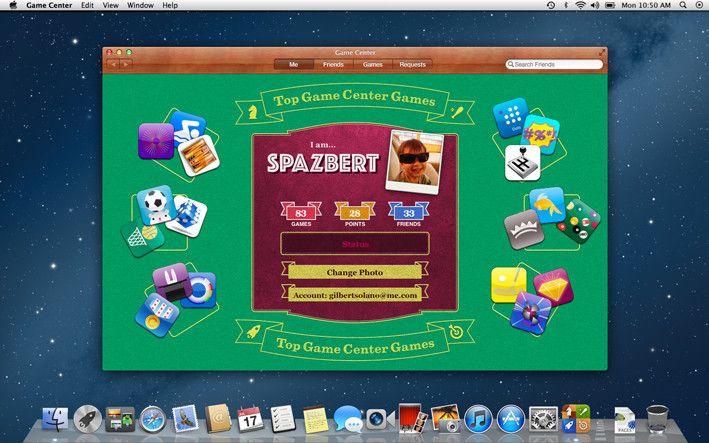Open Trash in the Dock
The width and height of the screenshot is (709, 443).
coord(657,419)
